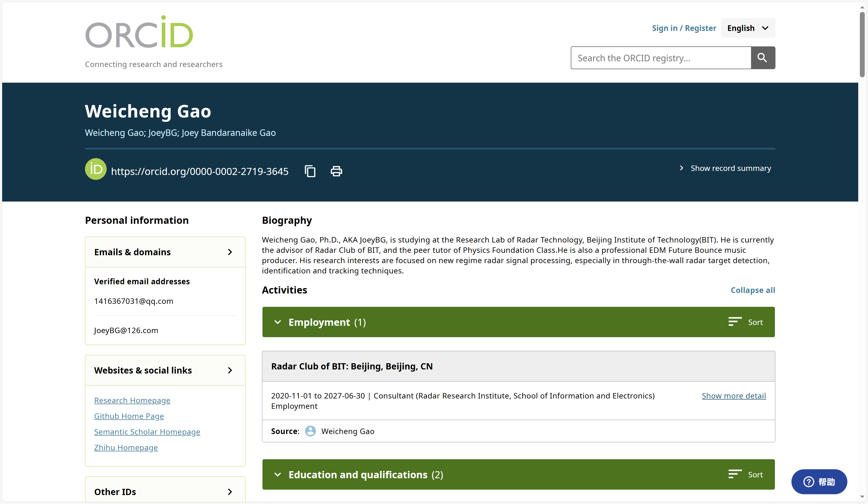Open the English language selector
This screenshot has width=868, height=504.
(747, 28)
